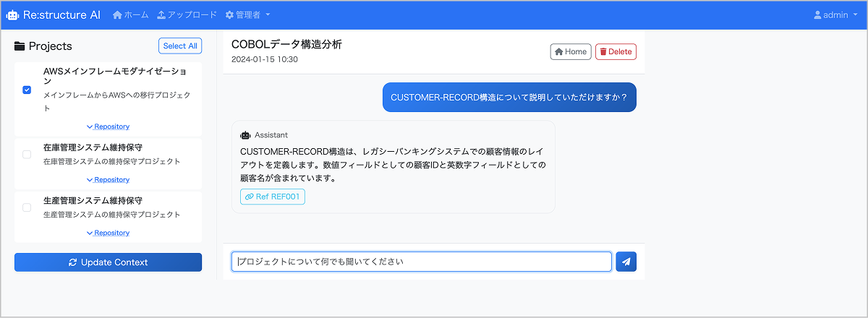Open the アップロード upload nav item
Screen dimensions: 868x318
tap(186, 14)
